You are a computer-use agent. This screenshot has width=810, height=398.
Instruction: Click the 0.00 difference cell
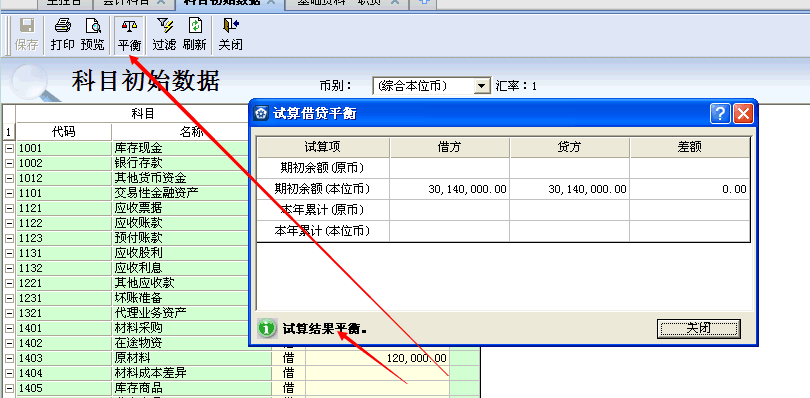coord(690,189)
